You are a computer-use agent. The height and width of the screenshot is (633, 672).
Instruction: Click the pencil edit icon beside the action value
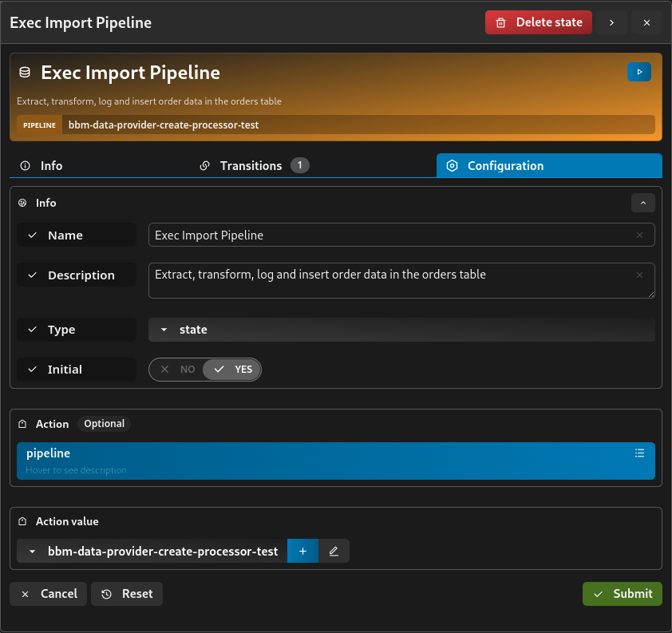point(334,551)
